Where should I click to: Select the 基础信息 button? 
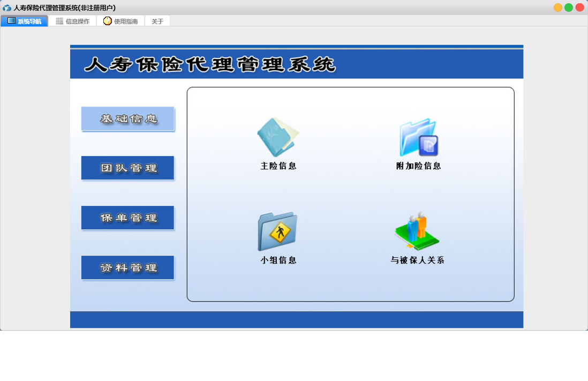(x=128, y=118)
